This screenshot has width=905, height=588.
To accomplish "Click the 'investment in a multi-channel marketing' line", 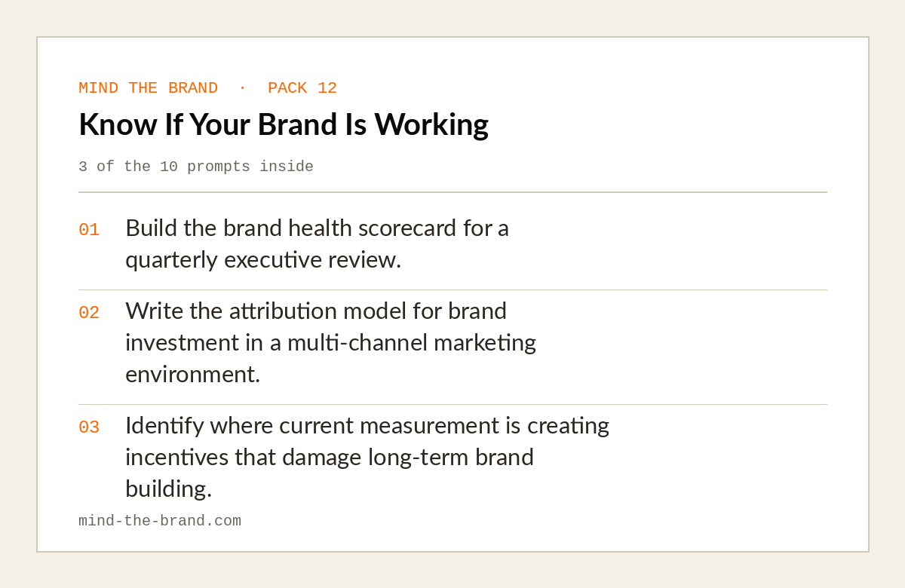I will pos(330,342).
